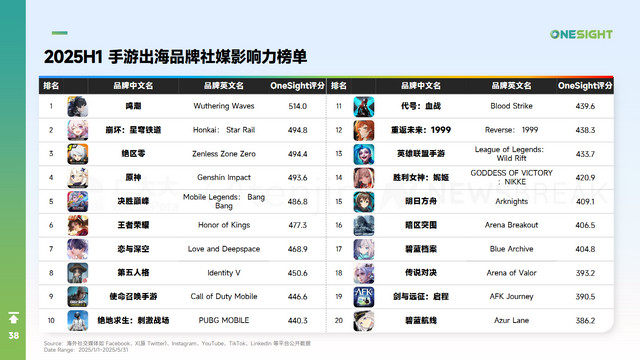Click the Blood Strike game icon
This screenshot has width=640, height=360.
(x=364, y=107)
